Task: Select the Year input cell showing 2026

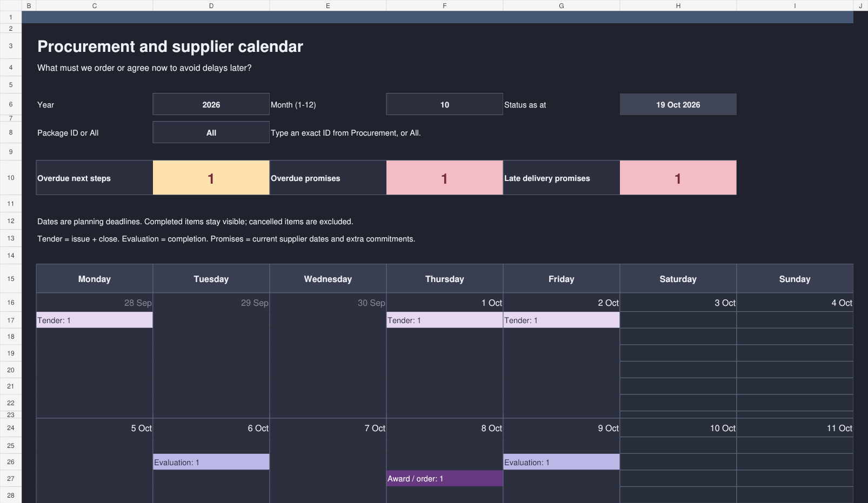Action: [x=211, y=104]
